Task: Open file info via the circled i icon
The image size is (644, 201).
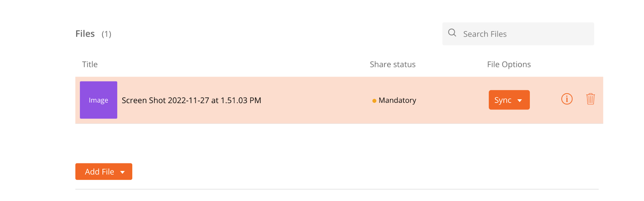Action: 567,99
